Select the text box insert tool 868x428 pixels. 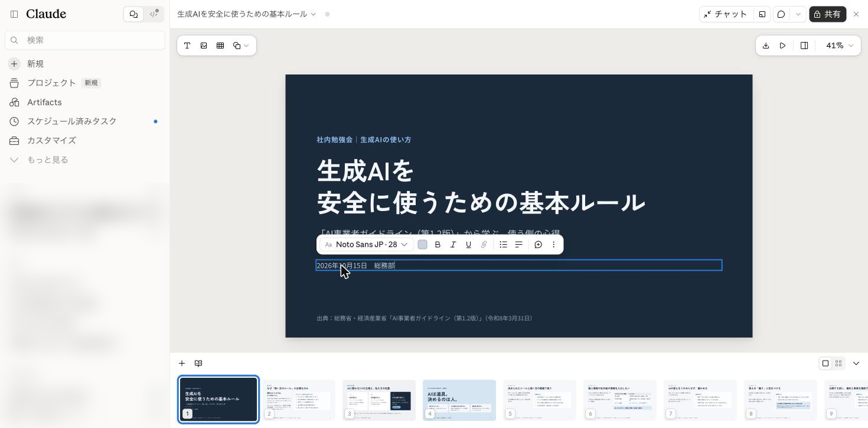point(187,46)
